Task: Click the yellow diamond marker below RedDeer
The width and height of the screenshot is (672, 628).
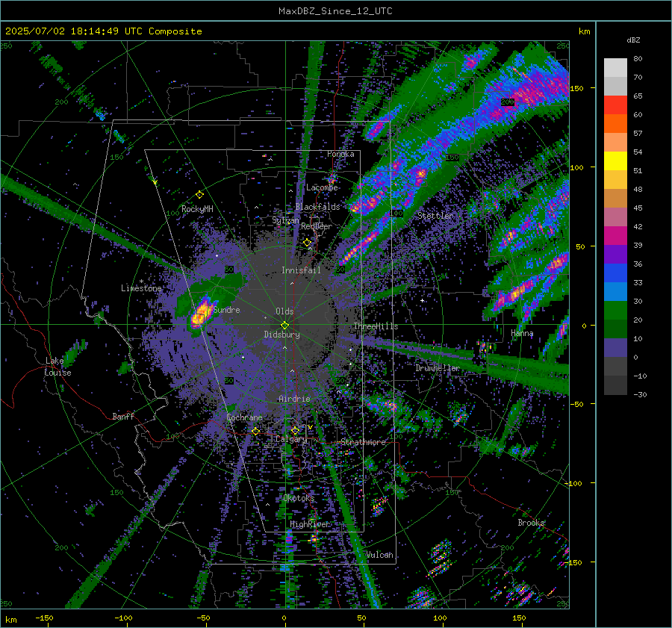Action: [x=307, y=243]
